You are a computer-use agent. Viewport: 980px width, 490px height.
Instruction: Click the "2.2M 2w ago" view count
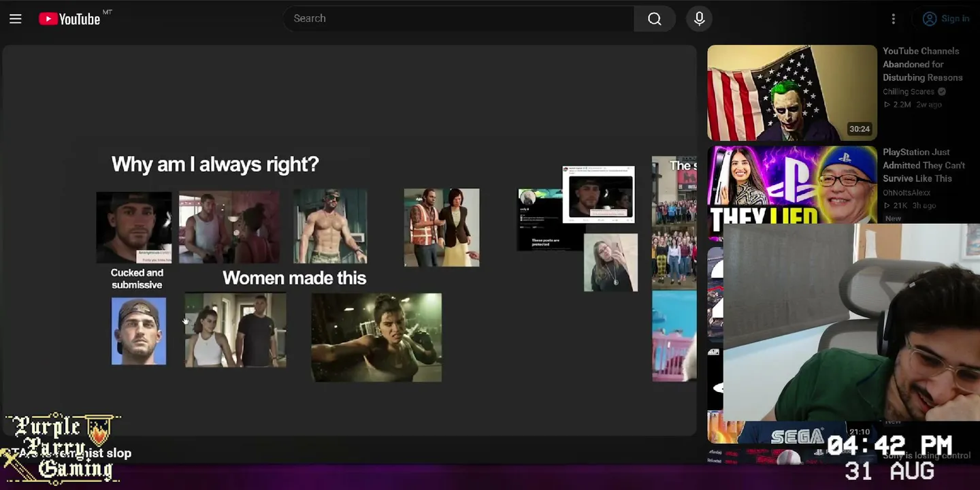pos(913,104)
